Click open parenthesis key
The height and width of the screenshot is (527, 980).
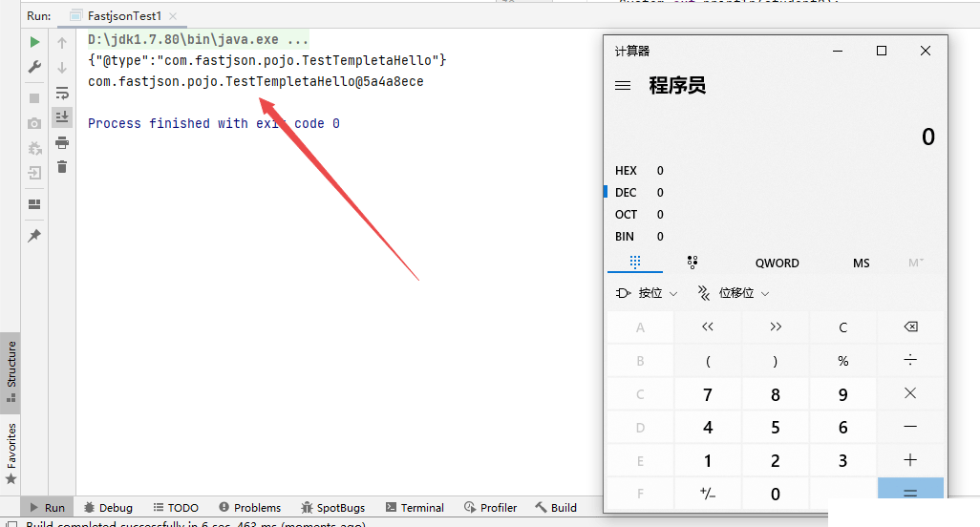(708, 360)
